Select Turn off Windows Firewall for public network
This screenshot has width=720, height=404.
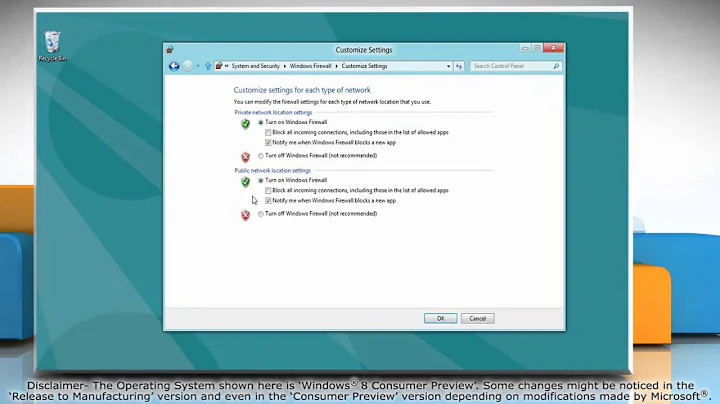[x=261, y=214]
